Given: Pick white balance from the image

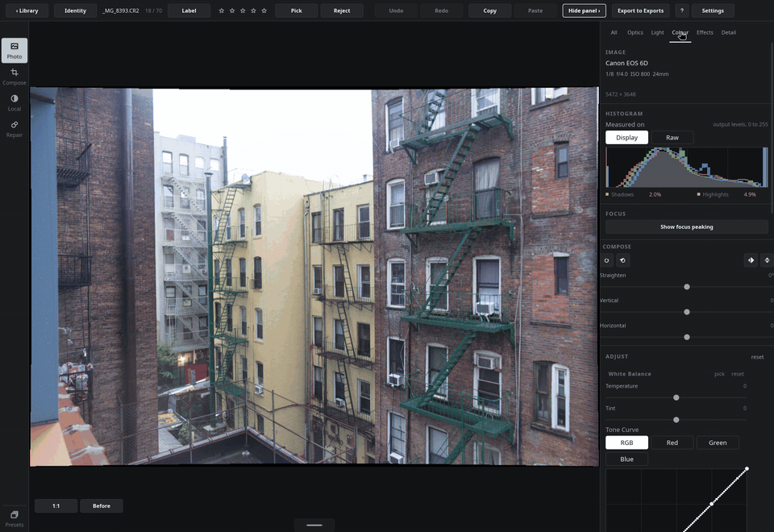Looking at the screenshot, I should pos(719,374).
